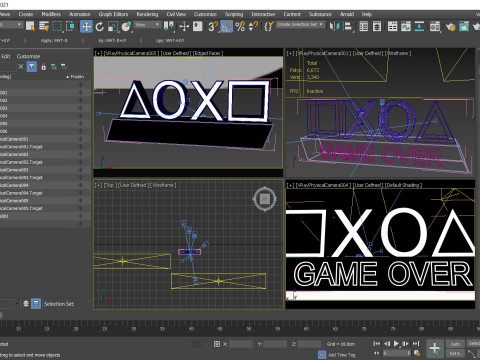Click the Use Pivot Point Center icon

pos(169,26)
